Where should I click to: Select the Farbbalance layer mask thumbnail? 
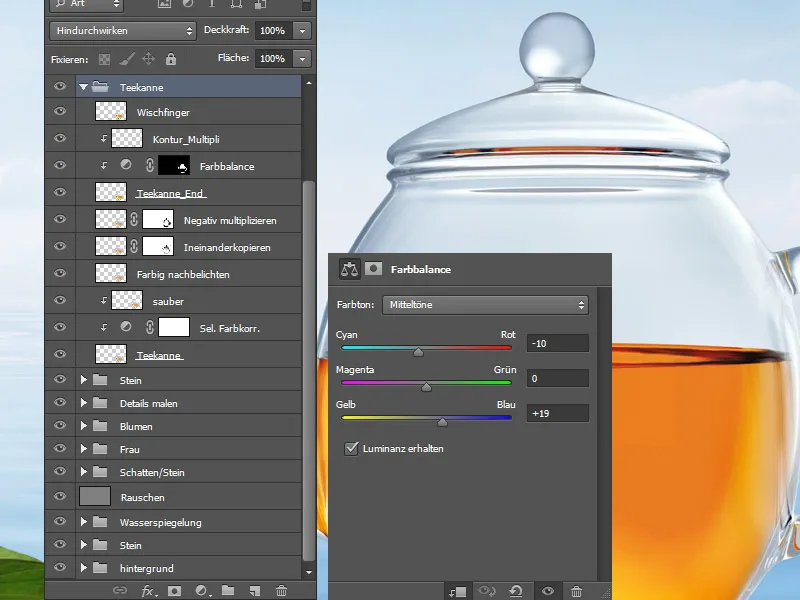click(x=174, y=165)
